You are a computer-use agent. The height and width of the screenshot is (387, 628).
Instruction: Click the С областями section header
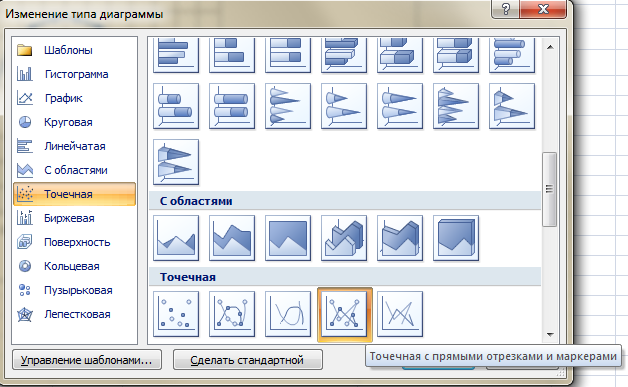(345, 201)
